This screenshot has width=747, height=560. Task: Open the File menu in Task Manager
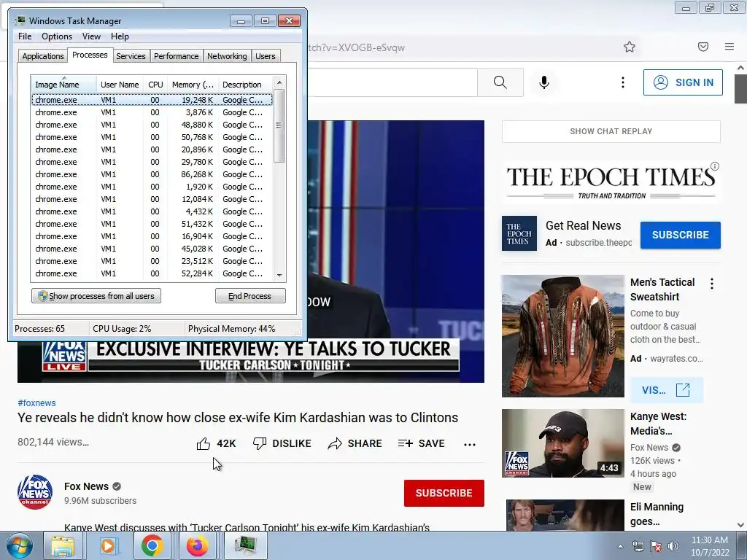tap(25, 36)
